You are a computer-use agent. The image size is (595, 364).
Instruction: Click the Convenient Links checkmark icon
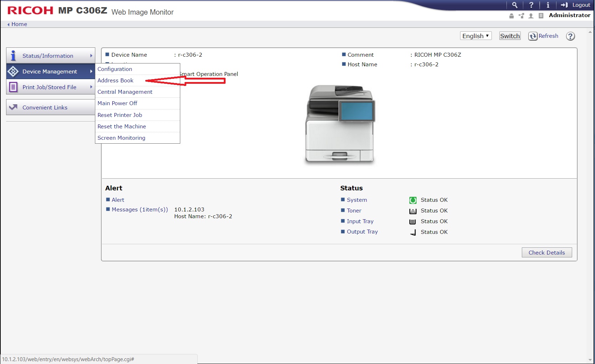(x=13, y=107)
